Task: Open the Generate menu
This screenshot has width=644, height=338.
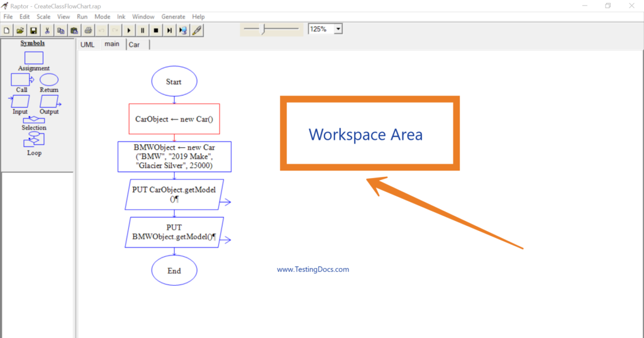Action: 173,16
